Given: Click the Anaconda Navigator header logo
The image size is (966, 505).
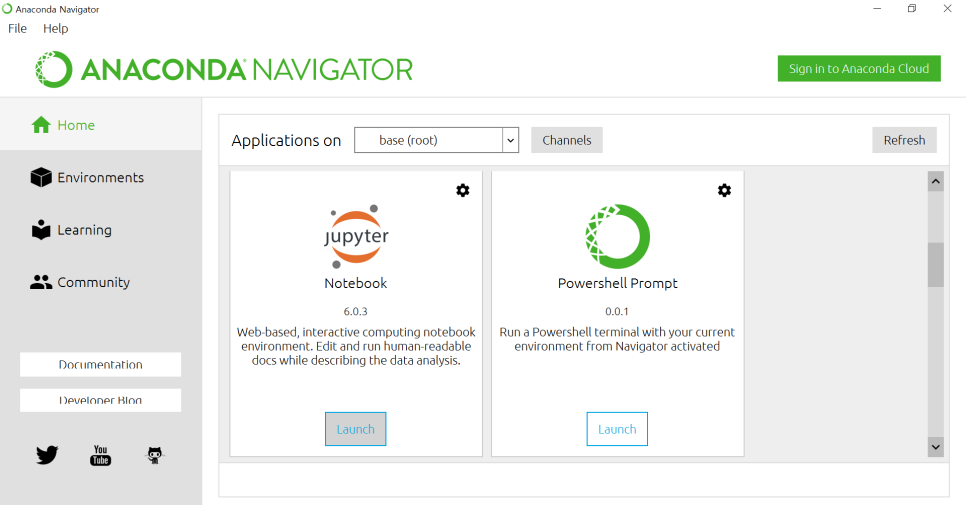Looking at the screenshot, I should (x=224, y=69).
